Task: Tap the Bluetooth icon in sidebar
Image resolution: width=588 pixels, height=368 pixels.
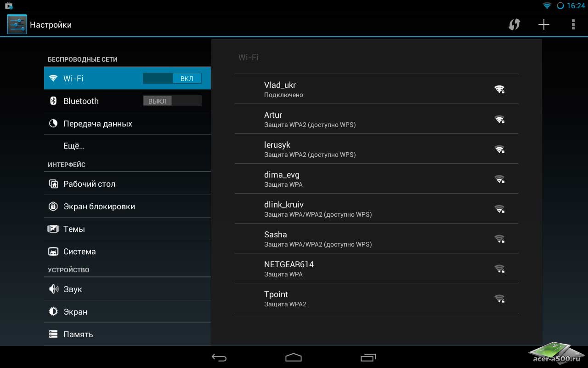Action: 53,101
